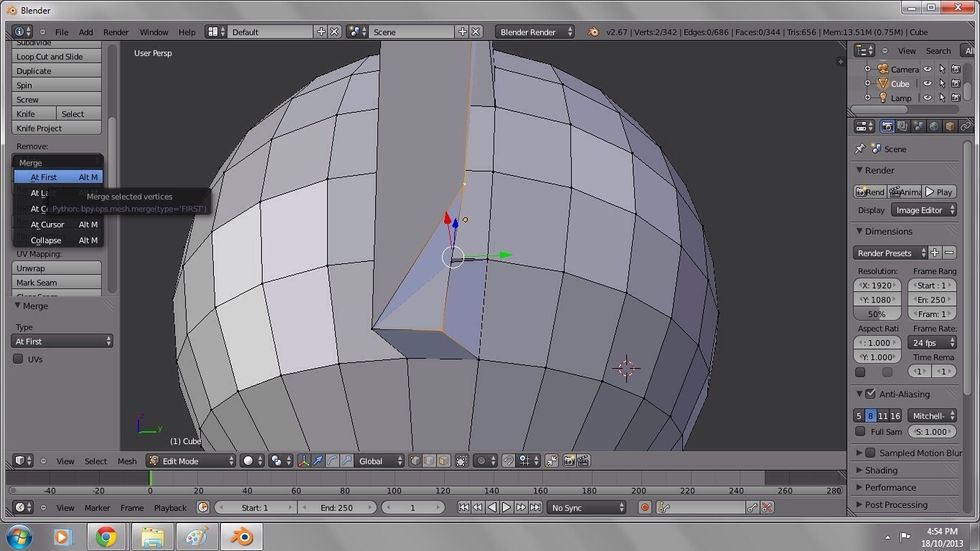980x551 pixels.
Task: Click the insert keyframes key icon
Action: pos(753,507)
